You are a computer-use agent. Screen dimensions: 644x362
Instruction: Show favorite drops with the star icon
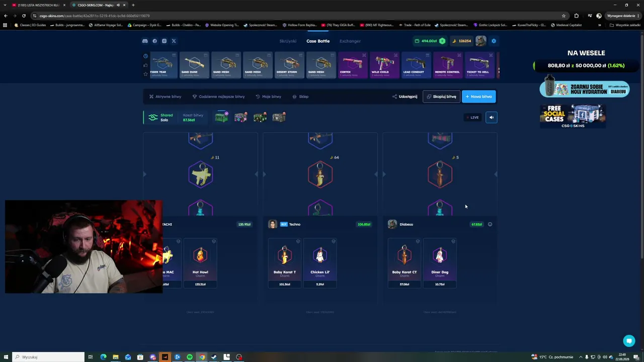(145, 74)
